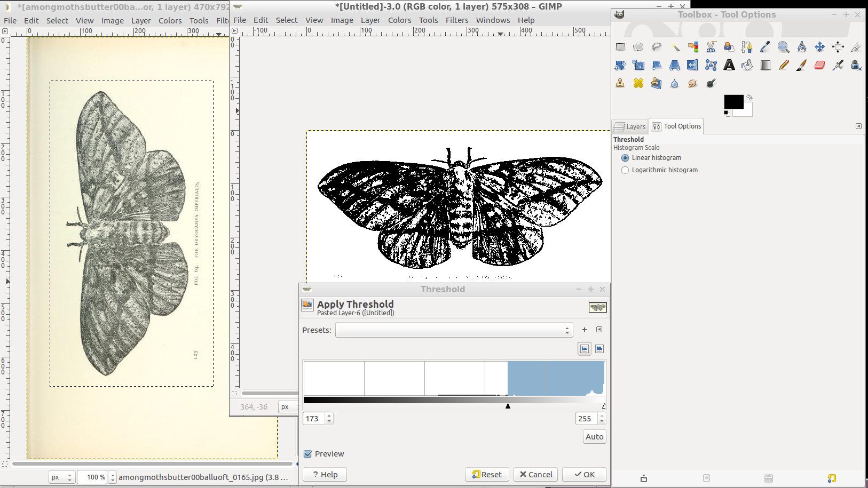Click the black threshold slider triangle
This screenshot has height=488, width=868.
click(x=508, y=406)
